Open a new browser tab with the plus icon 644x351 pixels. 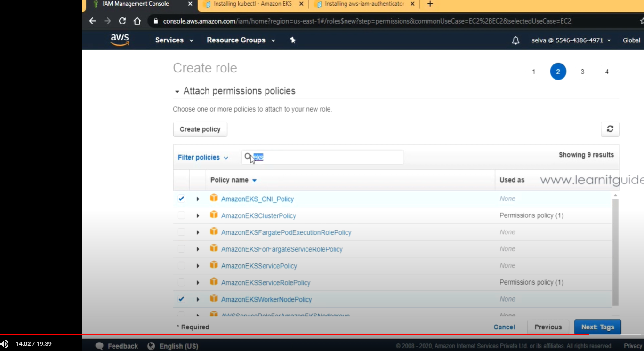point(430,4)
